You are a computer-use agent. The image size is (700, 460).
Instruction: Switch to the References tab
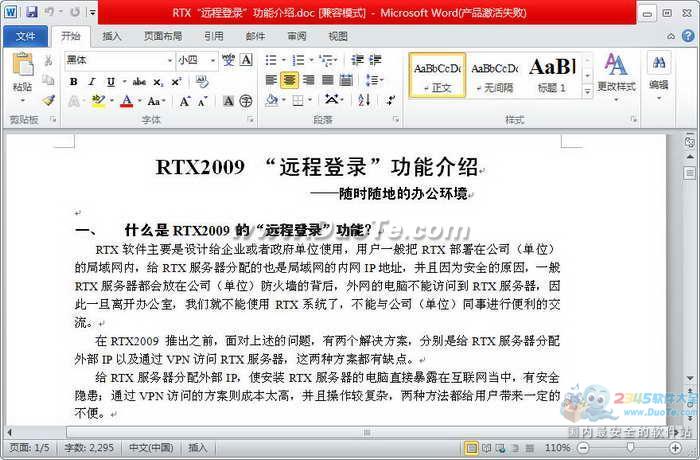(214, 36)
